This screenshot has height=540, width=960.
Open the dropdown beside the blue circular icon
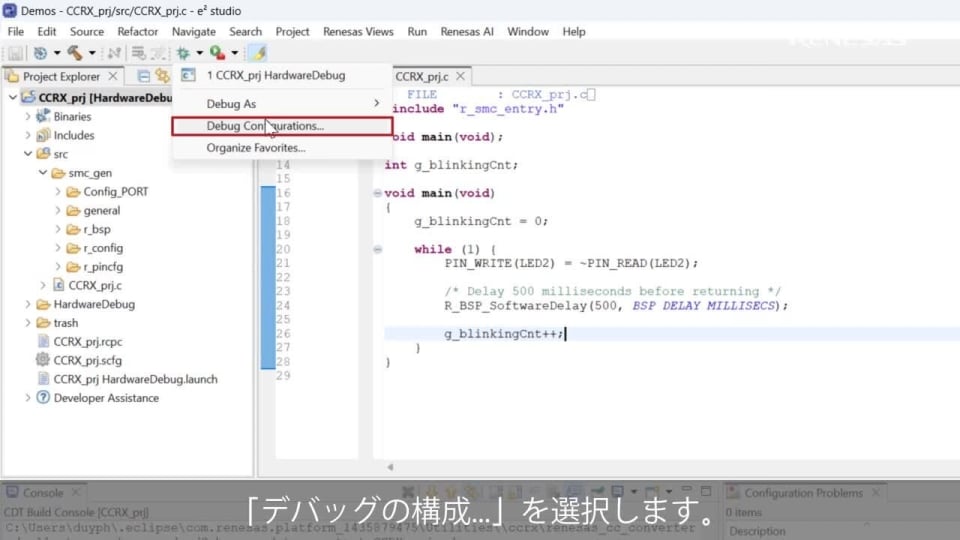56,53
